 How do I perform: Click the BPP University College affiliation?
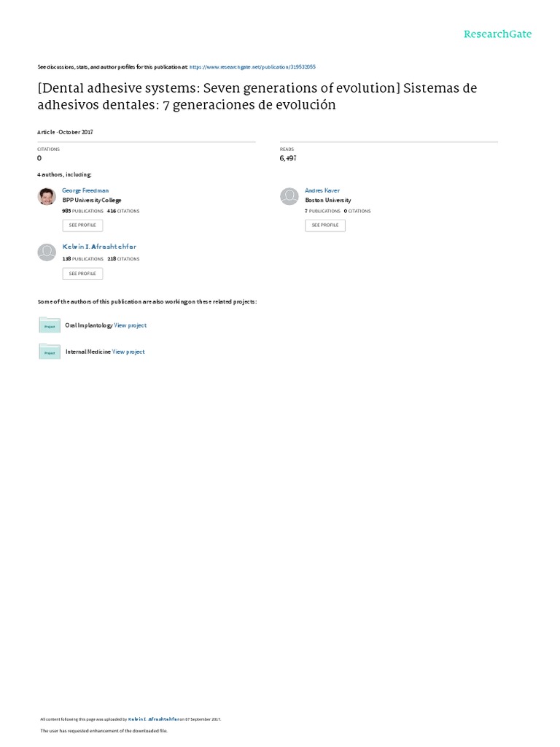tap(92, 200)
